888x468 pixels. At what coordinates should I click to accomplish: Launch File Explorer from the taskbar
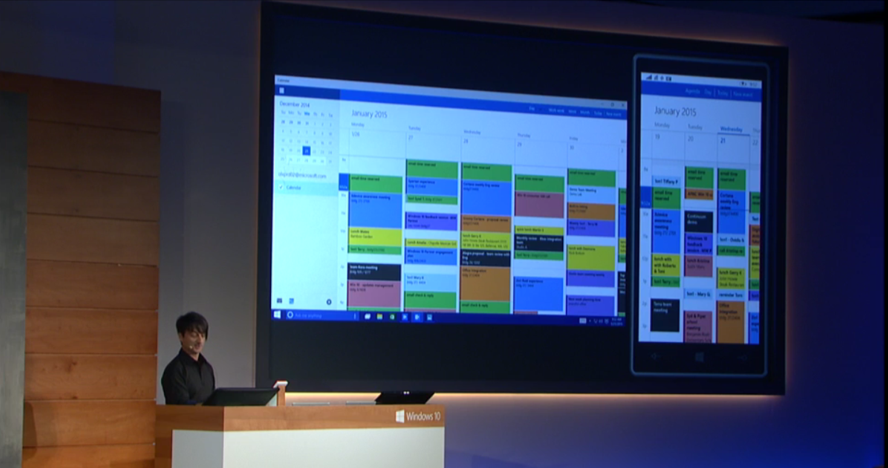tap(379, 317)
